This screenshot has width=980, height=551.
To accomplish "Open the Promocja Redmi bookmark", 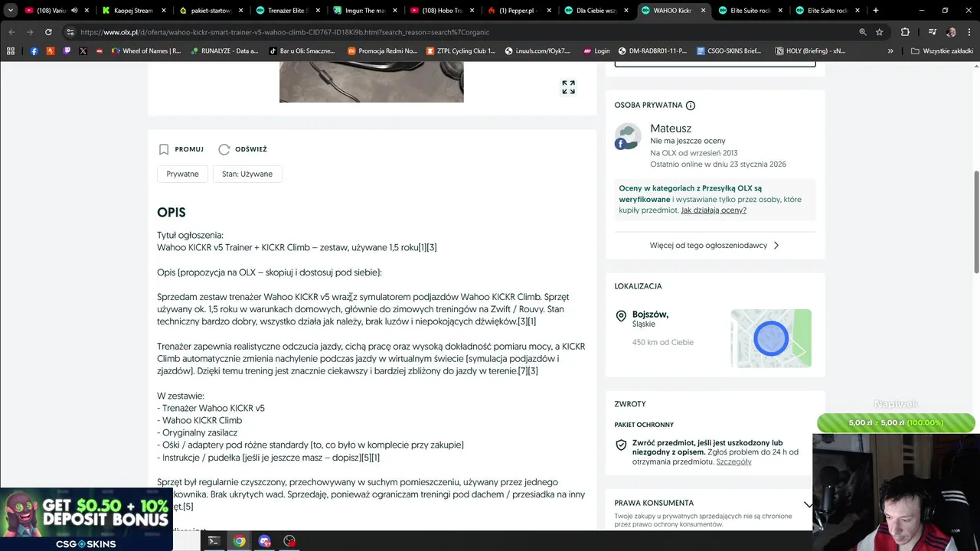I will pyautogui.click(x=382, y=51).
